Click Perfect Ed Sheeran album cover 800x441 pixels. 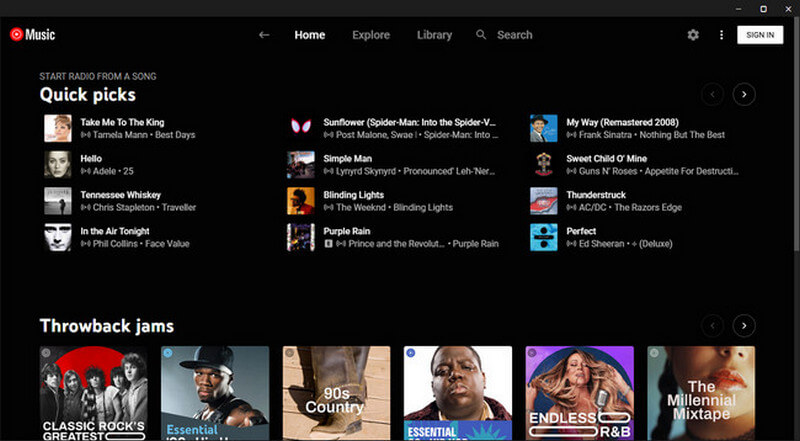[x=543, y=237]
